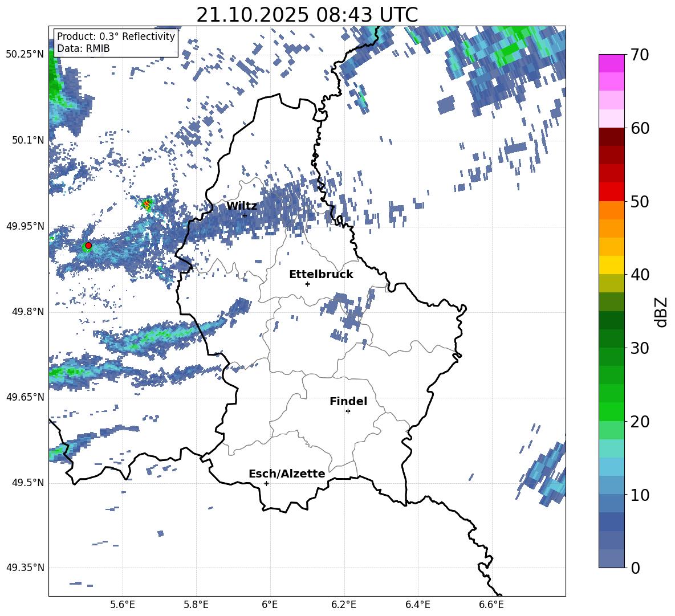Click the 70 tick on the colorbar
The image size is (675, 616).
pos(639,55)
